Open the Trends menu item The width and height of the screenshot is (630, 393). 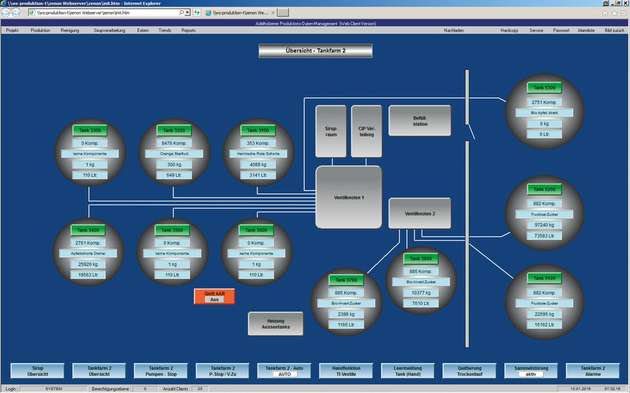pyautogui.click(x=165, y=30)
